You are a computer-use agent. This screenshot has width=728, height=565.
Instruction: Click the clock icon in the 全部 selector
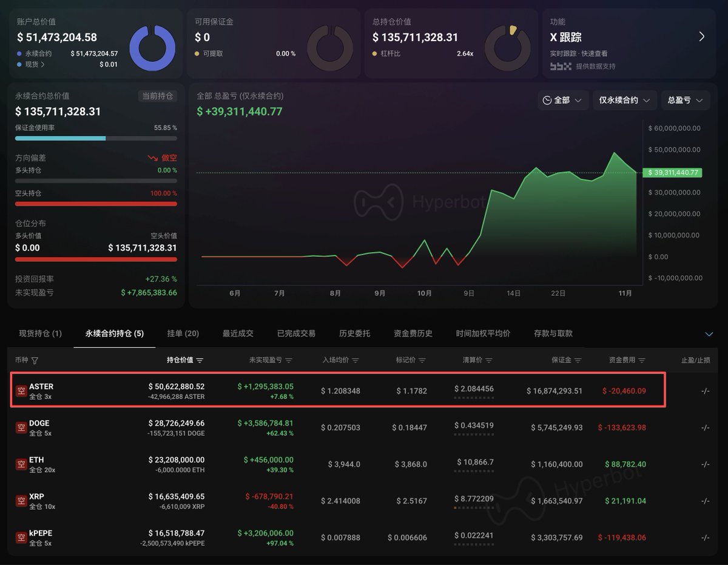click(547, 100)
